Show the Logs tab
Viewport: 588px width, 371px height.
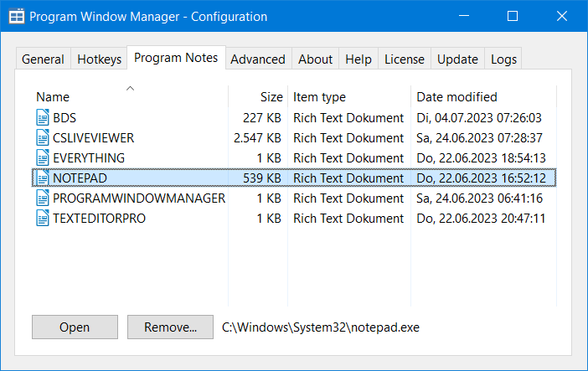pos(503,59)
